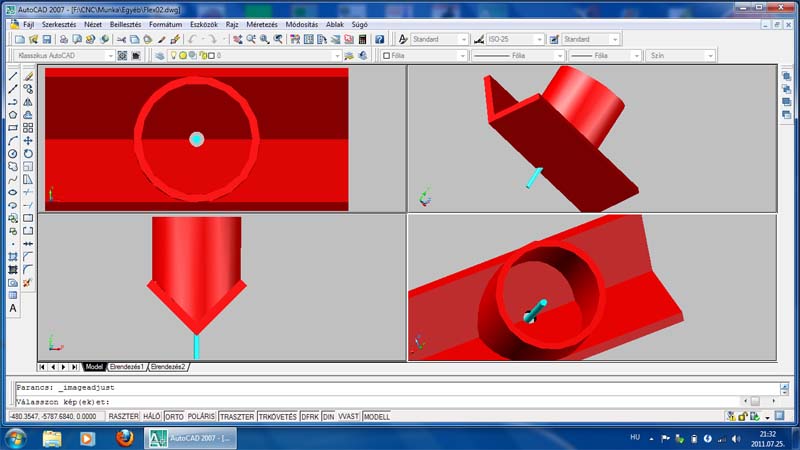800x450 pixels.
Task: Click the DIN button in status bar
Action: 329,417
